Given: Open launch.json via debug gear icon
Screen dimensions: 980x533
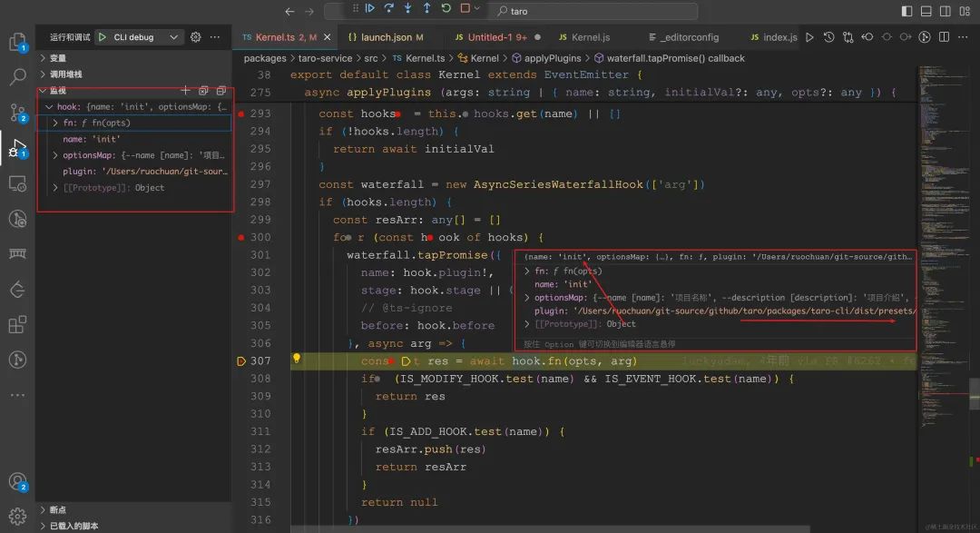Looking at the screenshot, I should [196, 37].
